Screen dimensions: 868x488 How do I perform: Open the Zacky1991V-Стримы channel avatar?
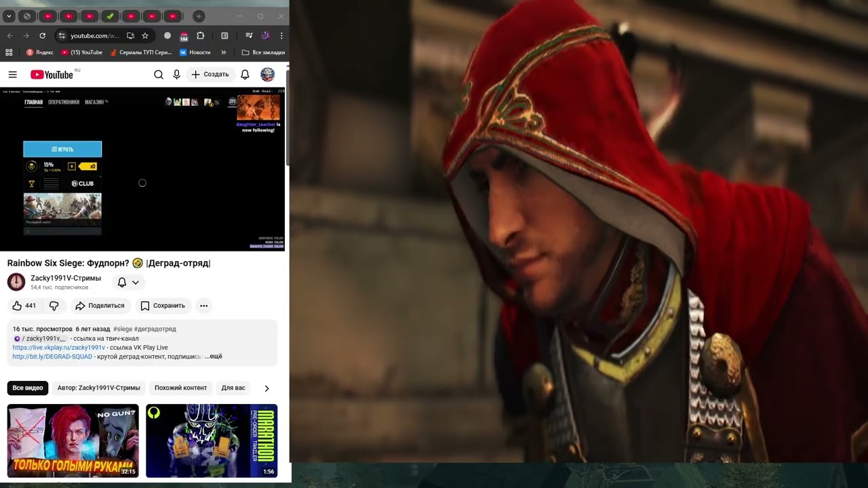click(x=16, y=282)
